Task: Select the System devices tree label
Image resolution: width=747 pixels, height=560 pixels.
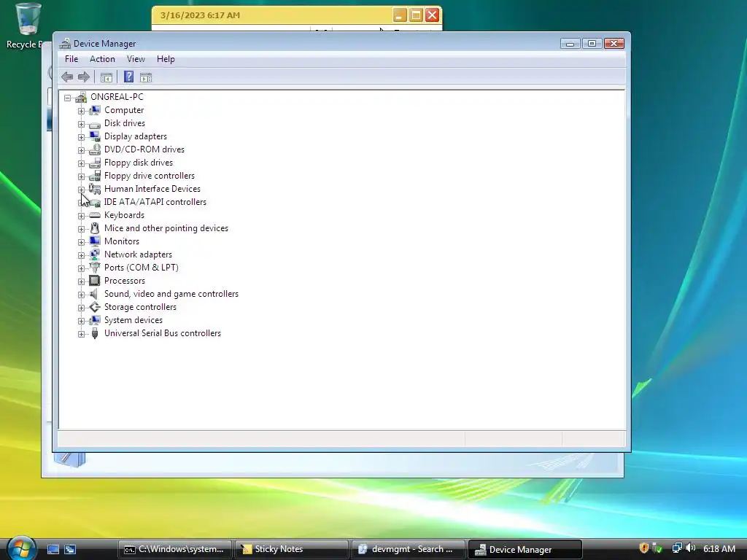Action: pyautogui.click(x=133, y=320)
